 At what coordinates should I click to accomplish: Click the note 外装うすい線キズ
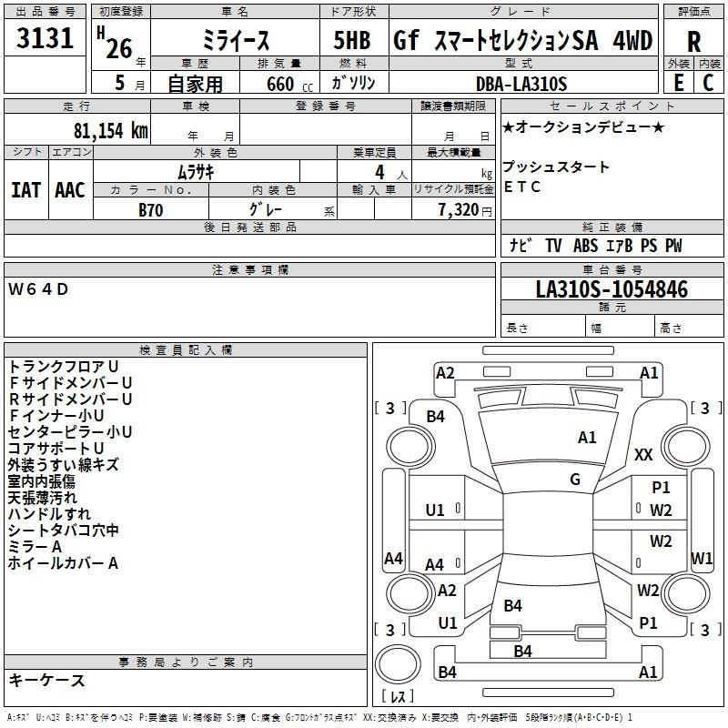point(63,465)
